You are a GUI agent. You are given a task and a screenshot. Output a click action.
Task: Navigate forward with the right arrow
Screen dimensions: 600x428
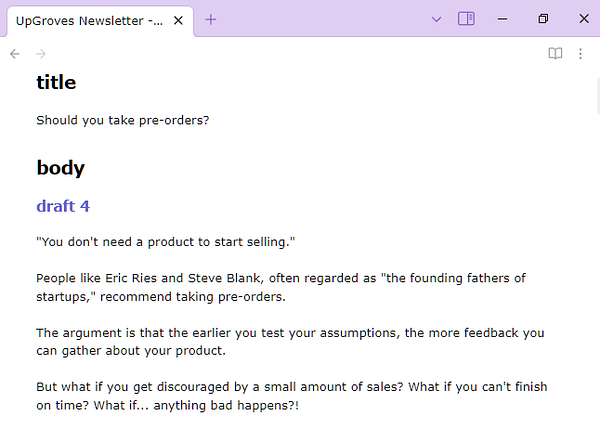coord(41,54)
